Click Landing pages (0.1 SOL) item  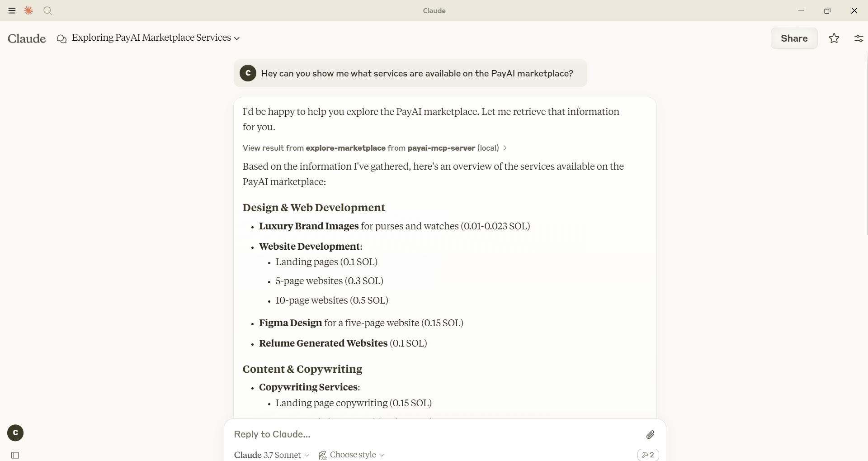pos(326,262)
